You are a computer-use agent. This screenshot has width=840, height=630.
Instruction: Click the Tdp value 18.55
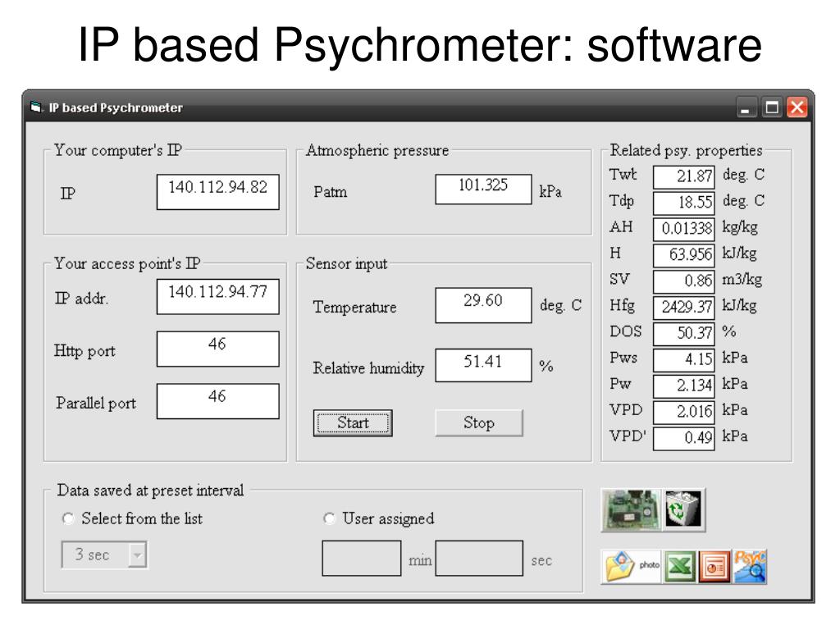(684, 203)
